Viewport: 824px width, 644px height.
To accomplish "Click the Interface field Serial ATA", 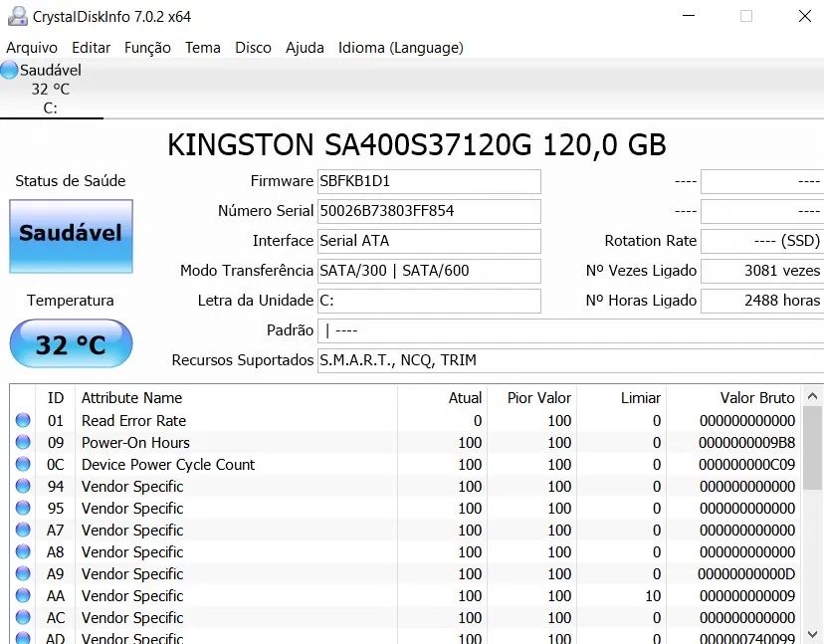I will [429, 241].
